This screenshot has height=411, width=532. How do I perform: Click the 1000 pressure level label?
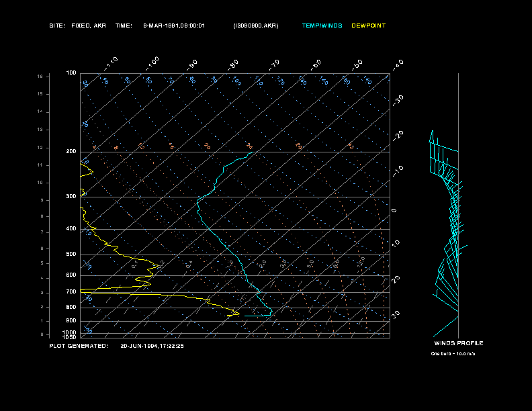(x=70, y=332)
